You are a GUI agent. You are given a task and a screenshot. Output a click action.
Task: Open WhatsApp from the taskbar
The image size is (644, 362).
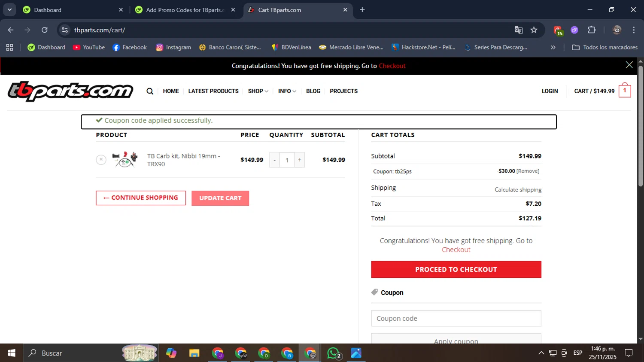(334, 353)
